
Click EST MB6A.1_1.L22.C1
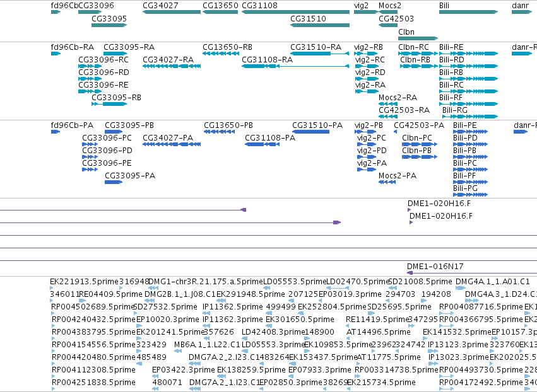click(x=207, y=345)
